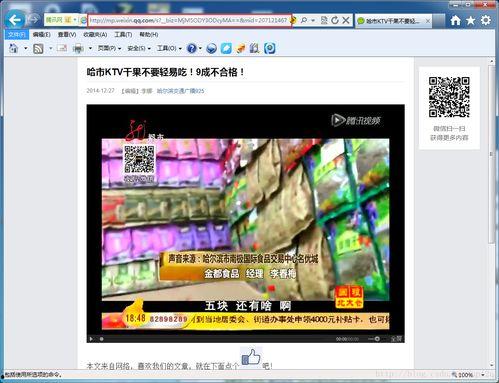This screenshot has height=383, width=499.
Task: Open Favorites with the star icon
Action: pyautogui.click(x=471, y=21)
